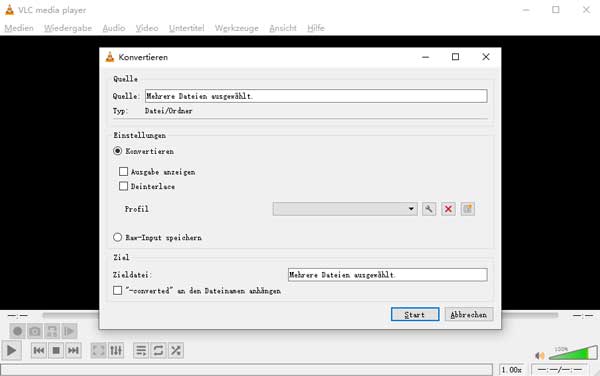Viewport: 600px width, 376px height.
Task: Open the Video menu
Action: tap(147, 28)
